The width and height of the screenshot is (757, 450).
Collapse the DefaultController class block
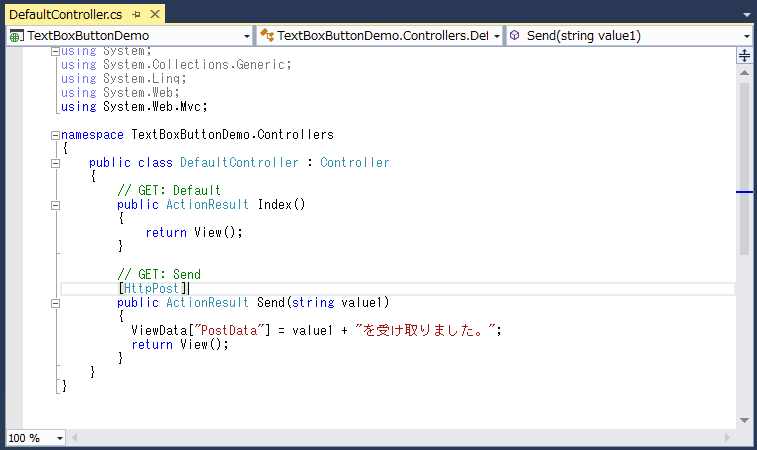pos(56,163)
